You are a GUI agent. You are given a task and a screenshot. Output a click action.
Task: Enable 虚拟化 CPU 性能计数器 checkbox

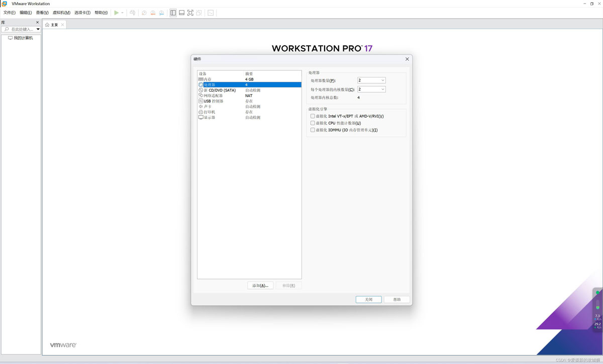(313, 123)
